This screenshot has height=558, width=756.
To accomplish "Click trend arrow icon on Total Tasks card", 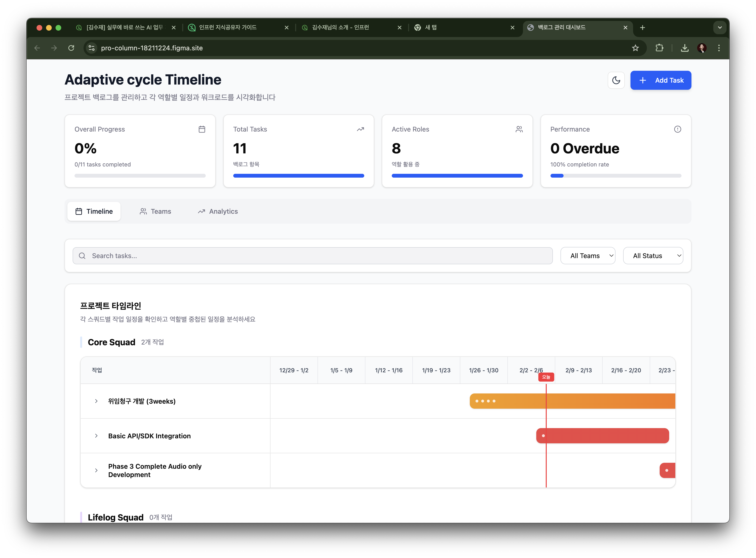I will coord(360,129).
